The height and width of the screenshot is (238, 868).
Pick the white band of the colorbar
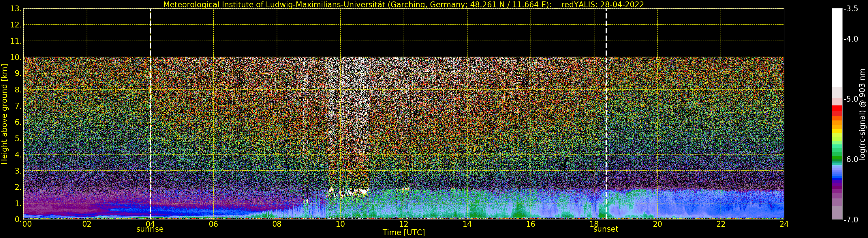837,47
